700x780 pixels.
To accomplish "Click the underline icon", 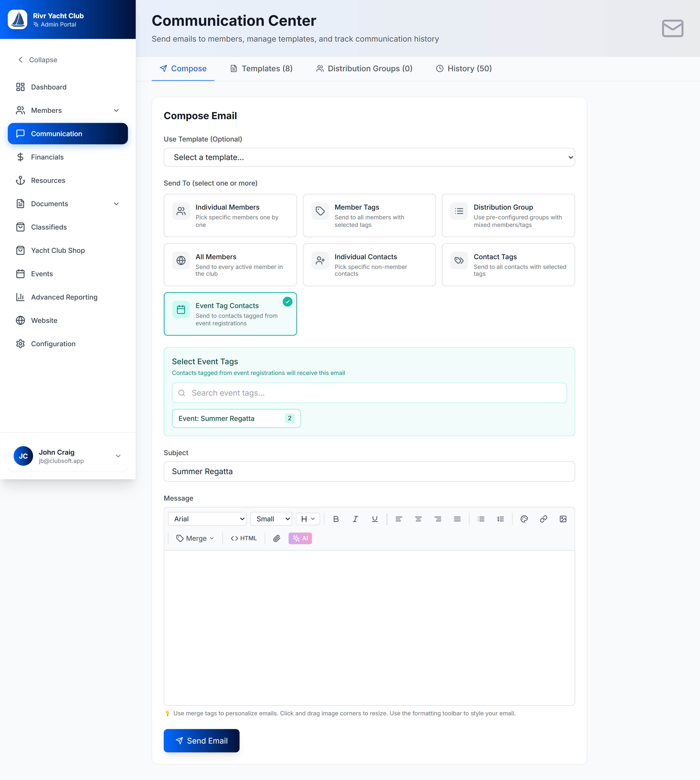I will pyautogui.click(x=375, y=519).
